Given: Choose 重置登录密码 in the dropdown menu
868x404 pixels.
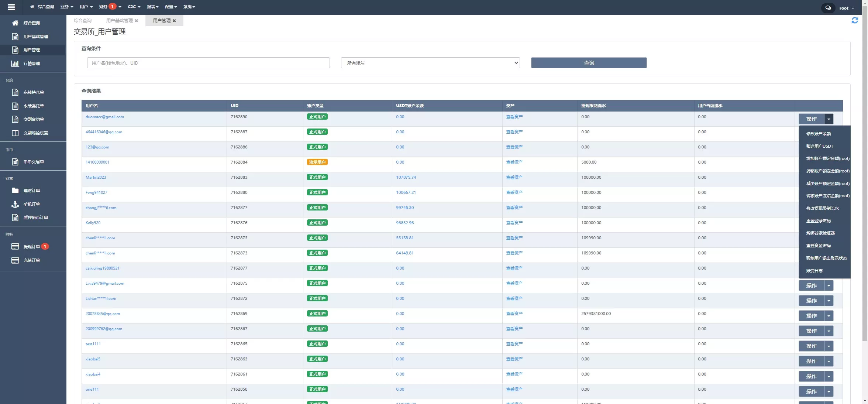Looking at the screenshot, I should 819,221.
